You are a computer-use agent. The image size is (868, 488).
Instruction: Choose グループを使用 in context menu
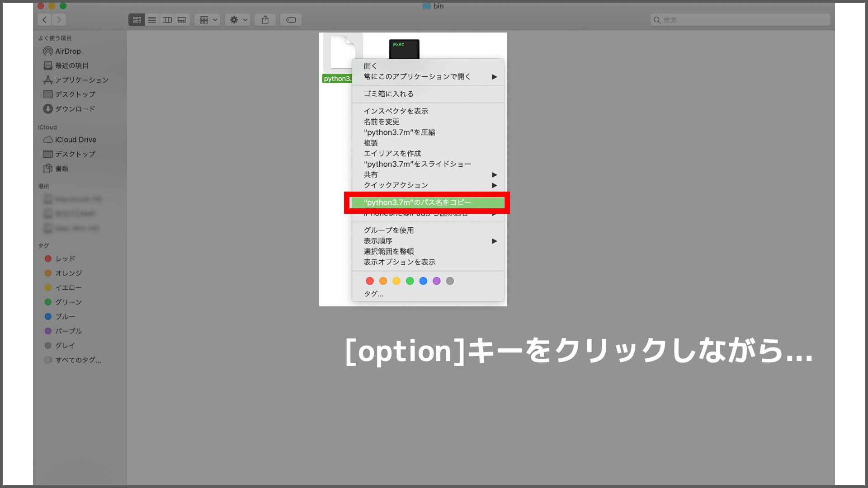point(428,230)
